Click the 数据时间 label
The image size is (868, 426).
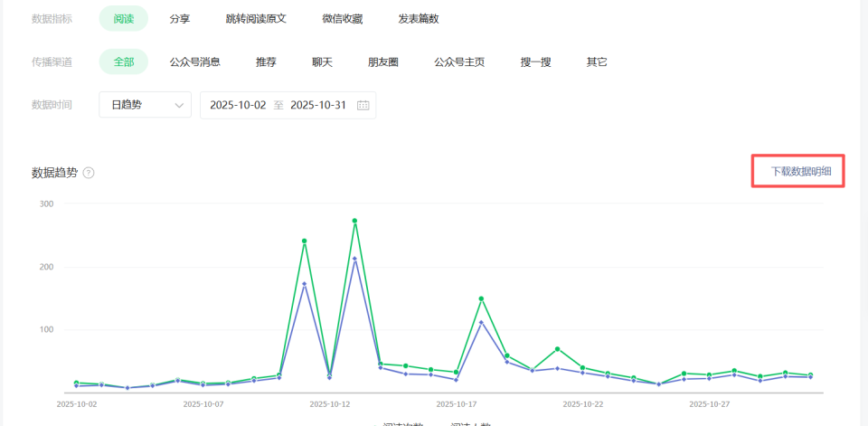pyautogui.click(x=52, y=105)
